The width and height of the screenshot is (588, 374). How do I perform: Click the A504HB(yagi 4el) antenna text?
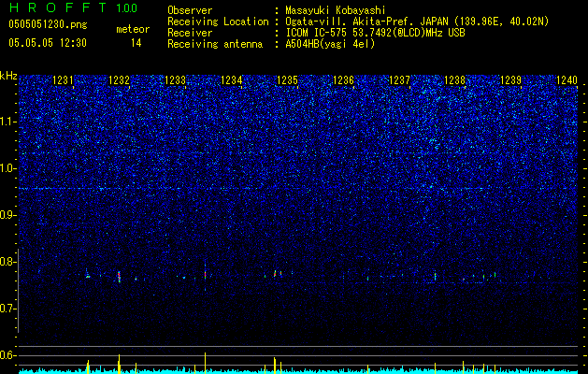pyautogui.click(x=330, y=44)
